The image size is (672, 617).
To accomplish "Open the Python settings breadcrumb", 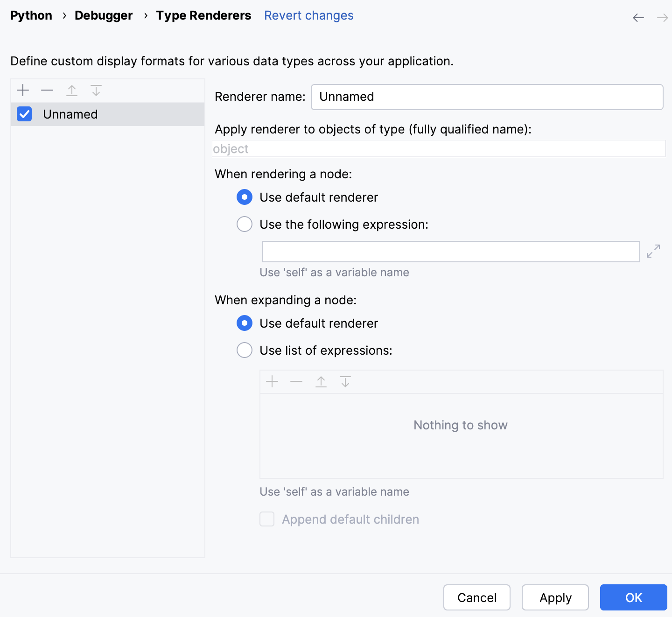I will click(31, 15).
